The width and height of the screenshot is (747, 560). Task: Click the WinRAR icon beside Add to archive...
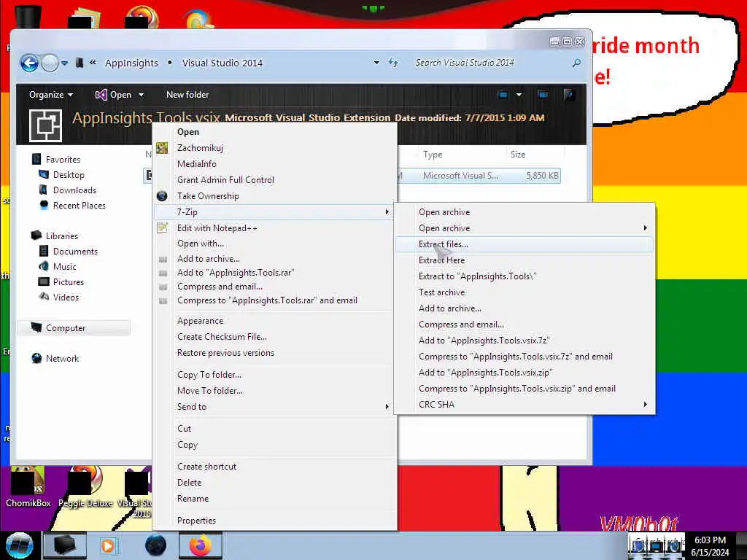(x=163, y=259)
